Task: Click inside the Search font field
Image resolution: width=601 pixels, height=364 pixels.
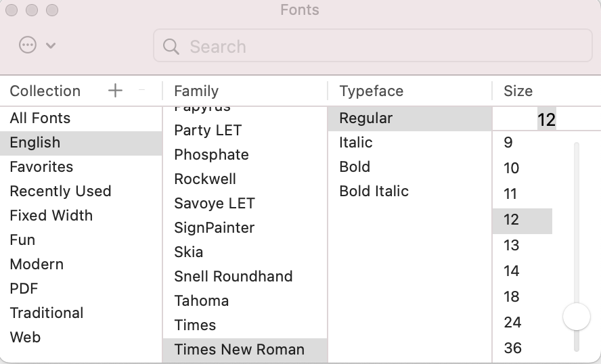Action: (x=379, y=47)
